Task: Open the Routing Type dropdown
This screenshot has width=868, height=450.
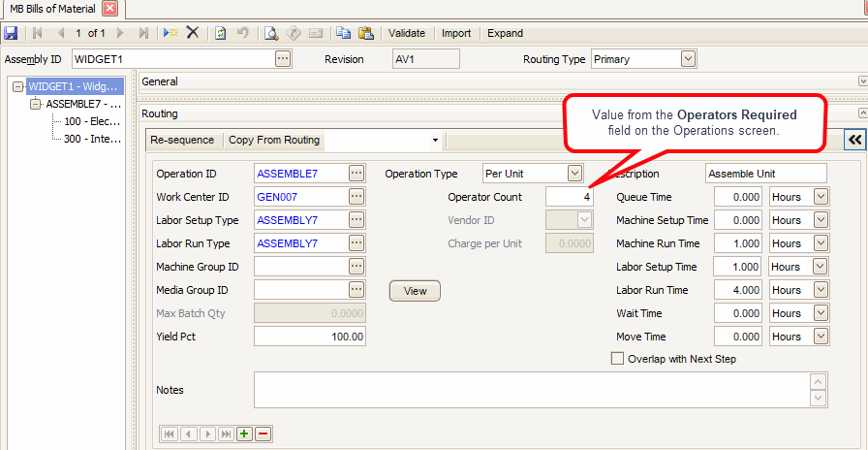Action: coord(688,59)
